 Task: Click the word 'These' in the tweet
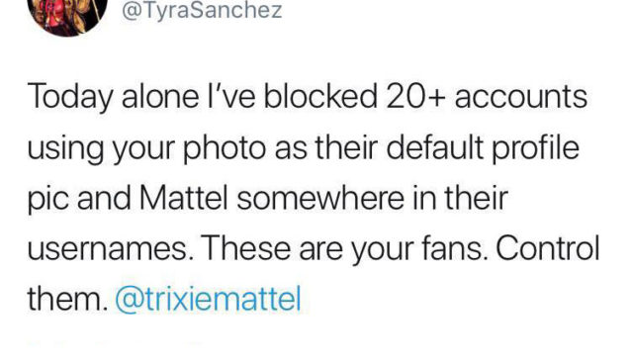247,247
